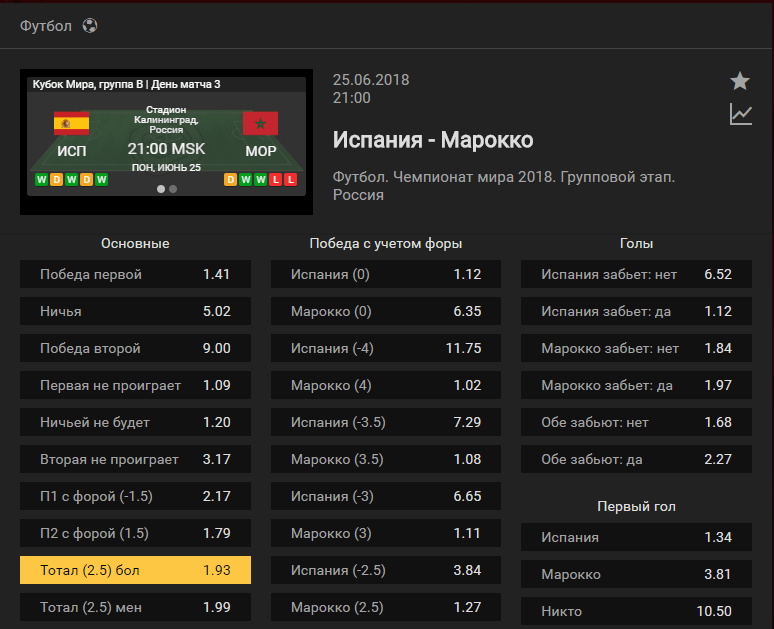
Task: Click the football icon next to Футбол
Action: [90, 26]
